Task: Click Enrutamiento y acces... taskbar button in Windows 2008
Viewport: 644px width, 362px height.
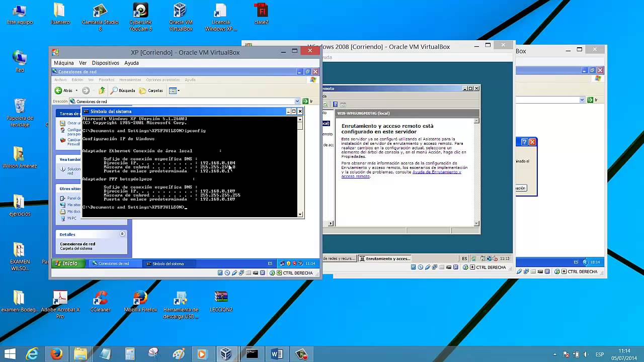Action: tap(385, 258)
